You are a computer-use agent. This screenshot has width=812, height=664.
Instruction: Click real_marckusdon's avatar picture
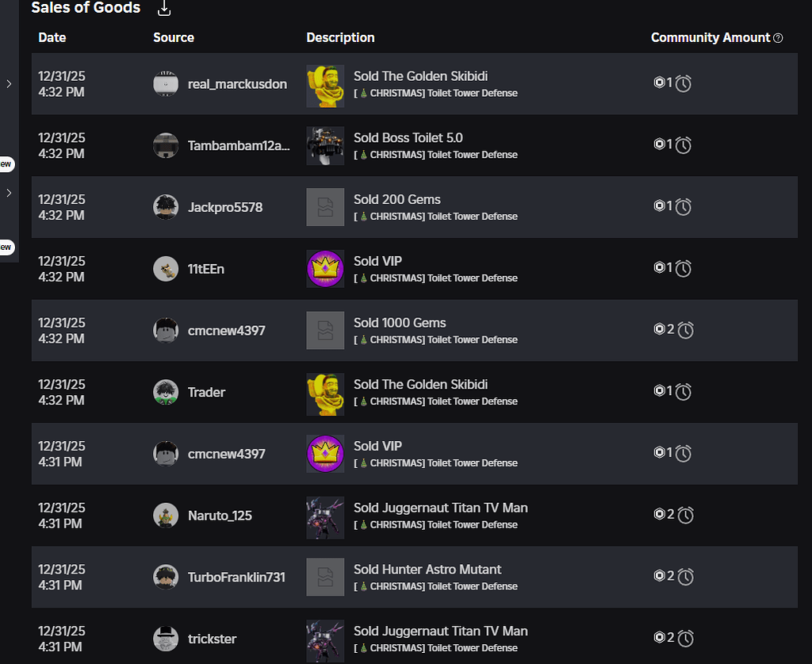[165, 83]
